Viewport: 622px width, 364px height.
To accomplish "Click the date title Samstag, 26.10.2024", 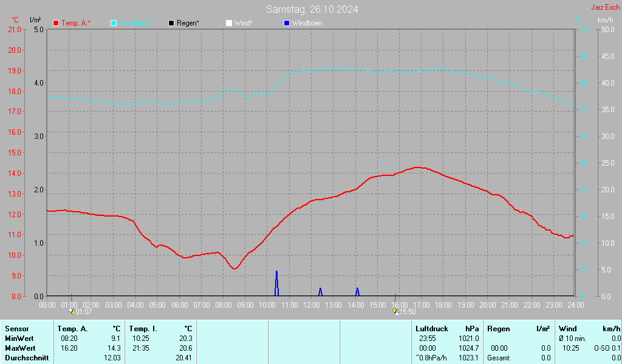I will point(312,9).
